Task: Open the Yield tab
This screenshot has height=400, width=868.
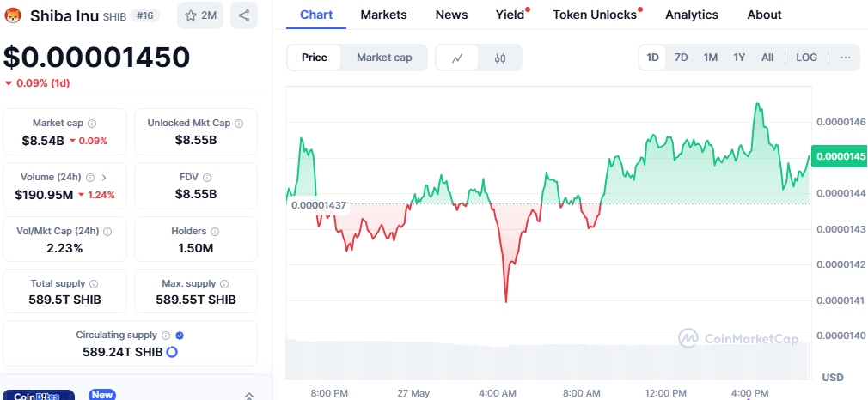Action: [510, 15]
